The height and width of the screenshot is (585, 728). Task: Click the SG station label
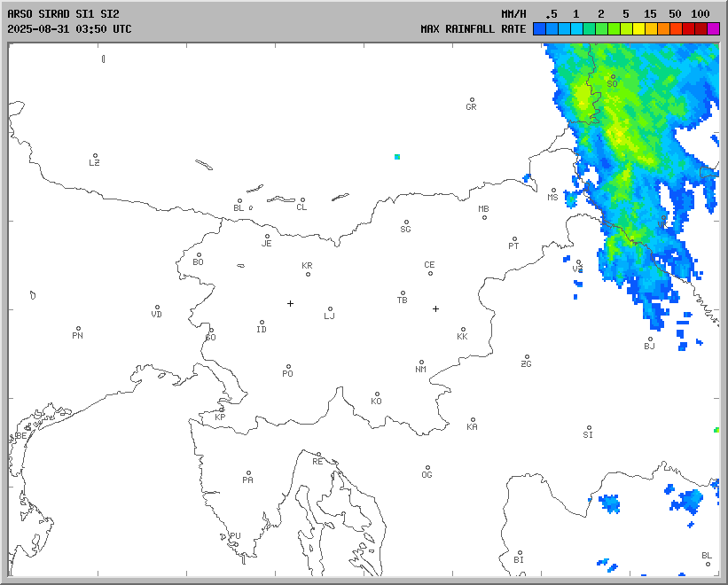click(x=405, y=230)
